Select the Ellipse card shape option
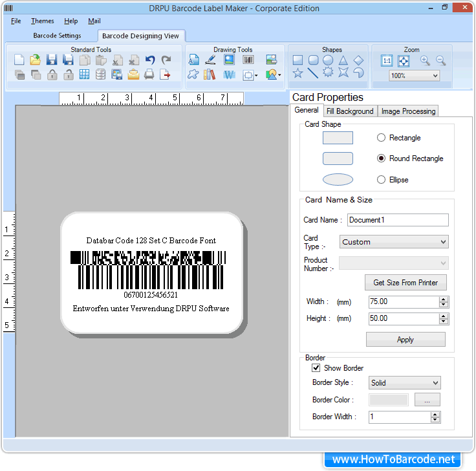 click(381, 180)
